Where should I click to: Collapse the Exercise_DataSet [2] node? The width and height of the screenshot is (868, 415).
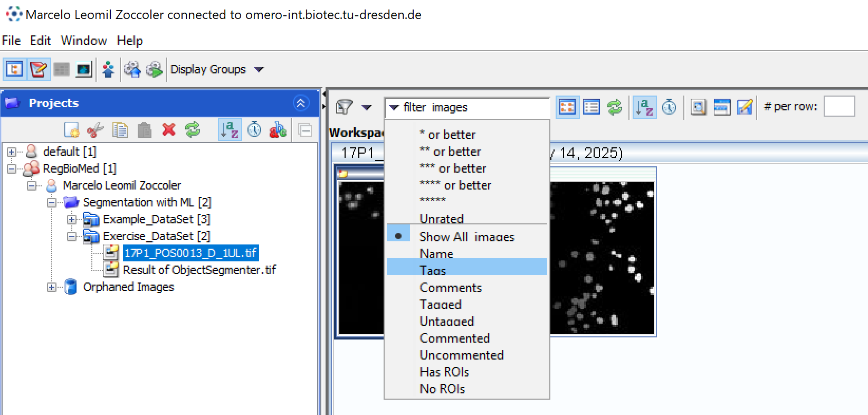[72, 237]
